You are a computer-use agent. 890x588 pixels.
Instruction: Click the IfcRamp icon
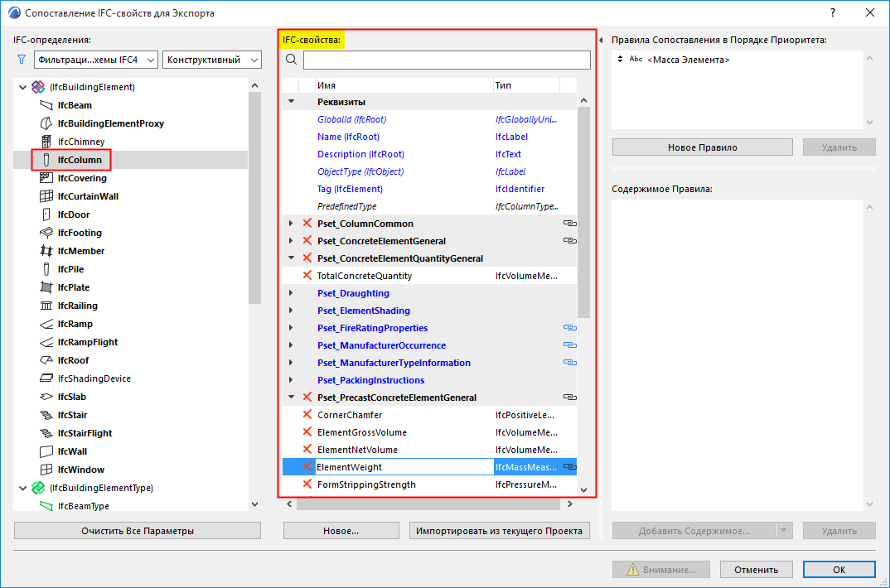coord(46,324)
